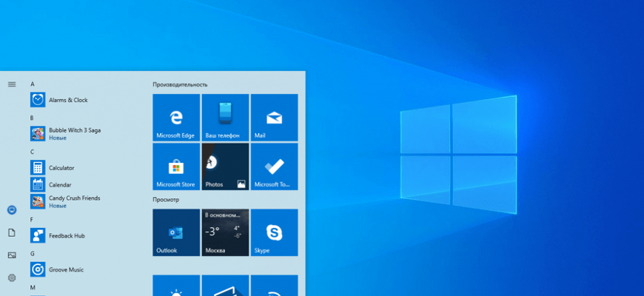
Task: Open the Москва weather tile
Action: pyautogui.click(x=225, y=232)
